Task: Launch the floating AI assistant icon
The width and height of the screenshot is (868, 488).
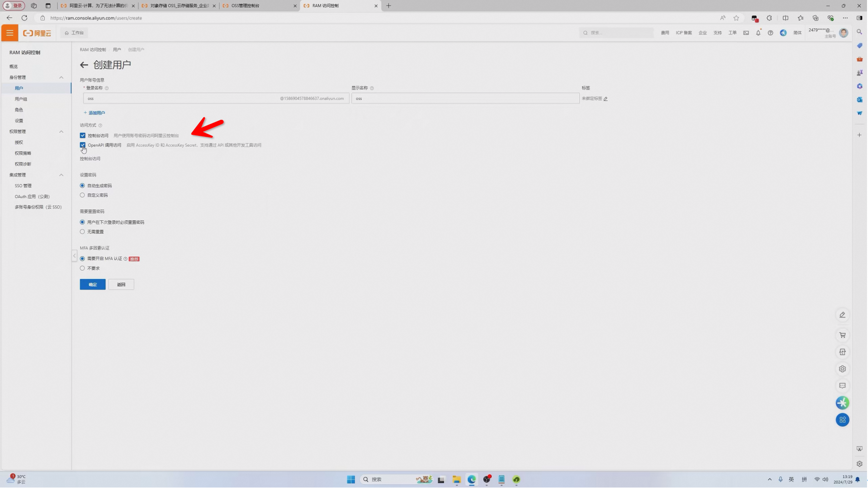Action: pos(843,403)
